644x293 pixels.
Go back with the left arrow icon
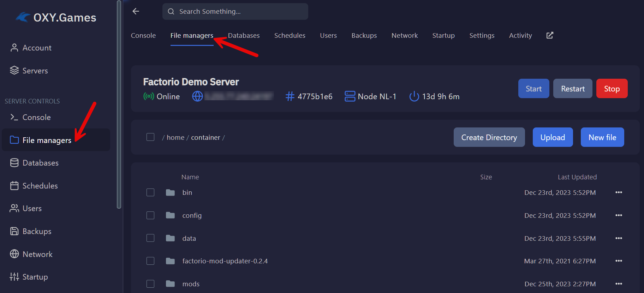point(136,11)
